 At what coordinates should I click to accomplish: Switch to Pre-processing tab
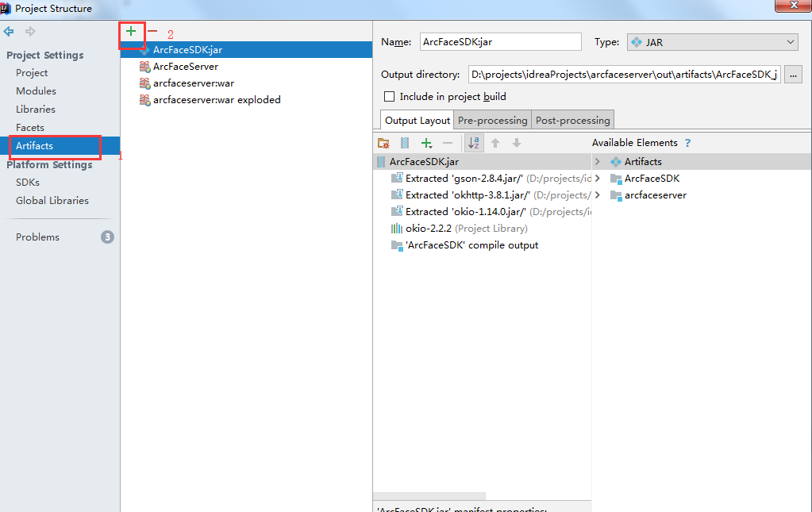point(492,120)
